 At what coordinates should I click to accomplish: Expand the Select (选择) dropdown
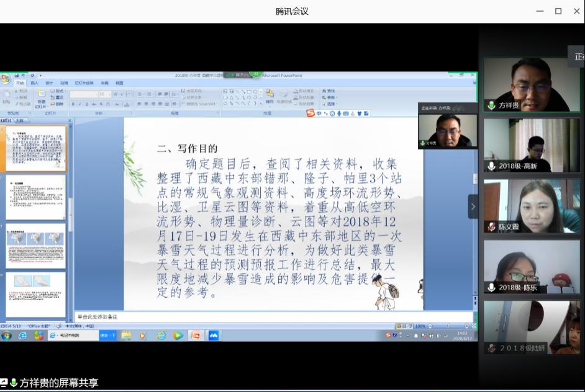pos(330,104)
